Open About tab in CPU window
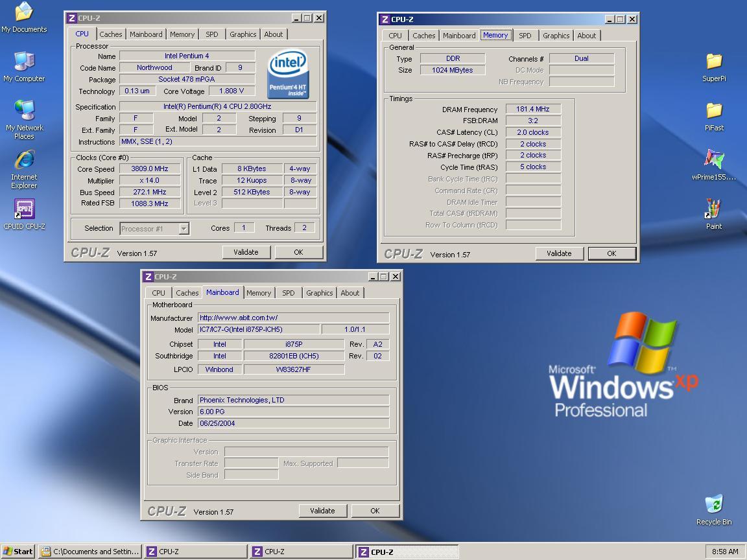This screenshot has width=747, height=560. pyautogui.click(x=274, y=34)
